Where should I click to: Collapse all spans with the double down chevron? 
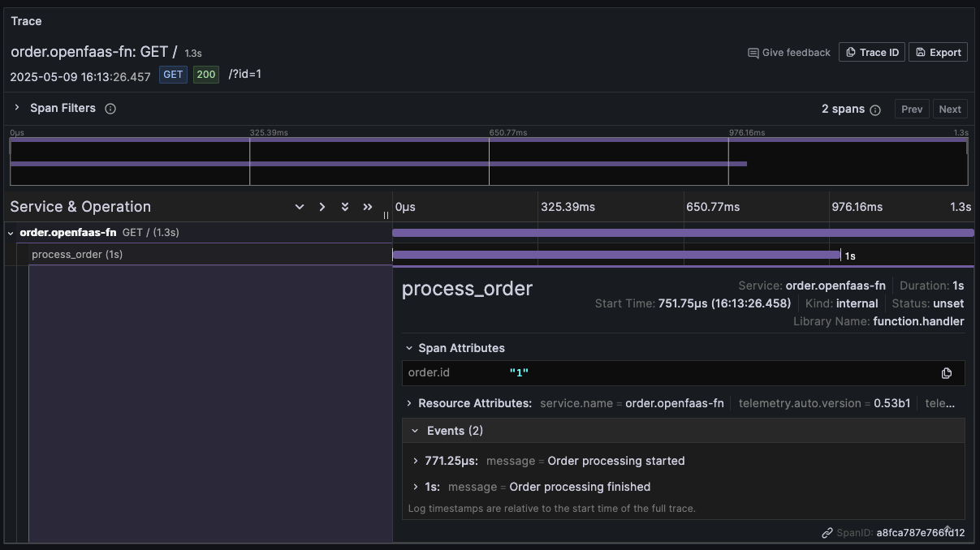point(345,207)
